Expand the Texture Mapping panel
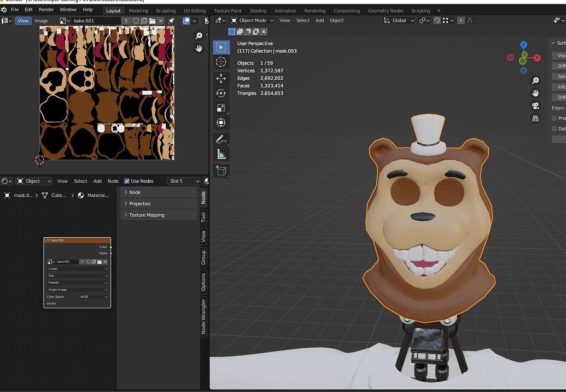 [159, 215]
